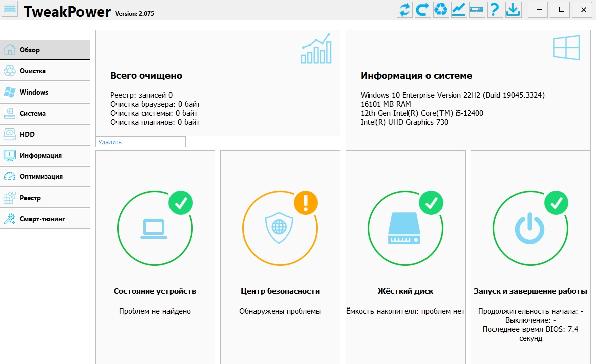Click the TweakPower title
The image size is (596, 364).
click(x=67, y=12)
